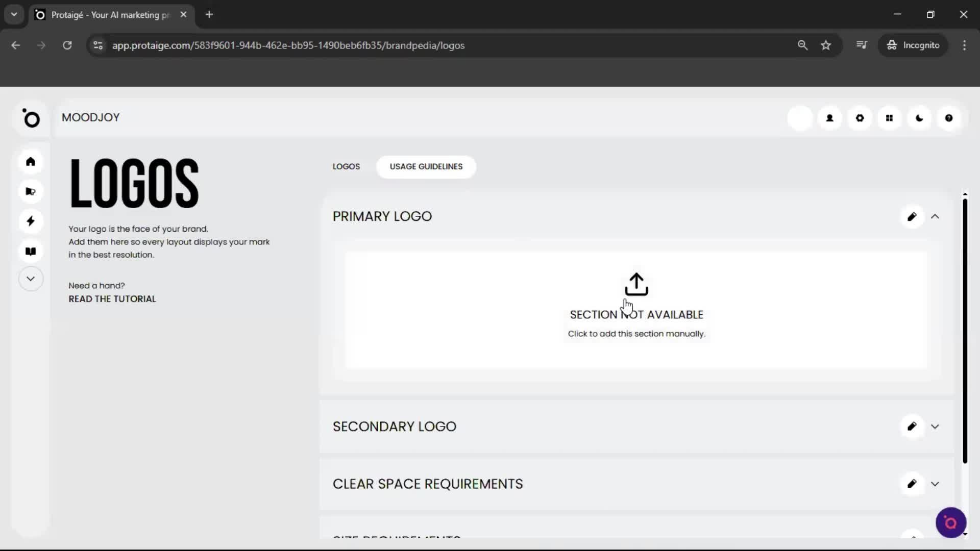Viewport: 980px width, 551px height.
Task: Open the Read The Tutorial link
Action: 112,299
